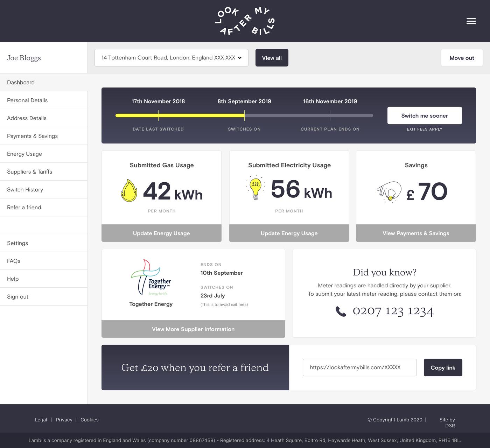
Task: Click the Move out button
Action: (462, 57)
